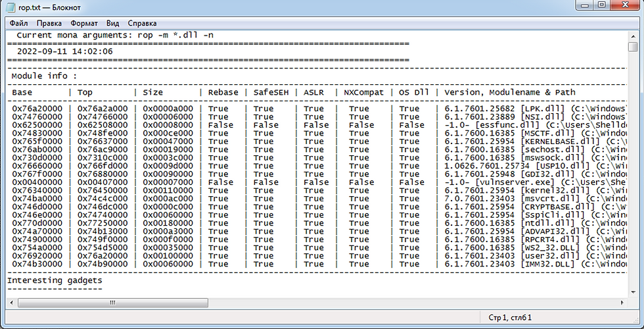Image resolution: width=644 pixels, height=329 pixels.
Task: Click 'Version, Modulename & Path' header
Action: (510, 93)
